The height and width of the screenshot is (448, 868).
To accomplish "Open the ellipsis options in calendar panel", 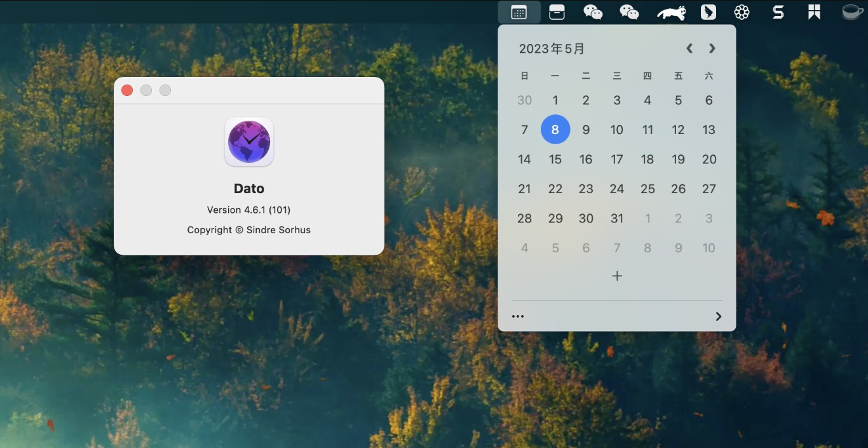I will [x=517, y=316].
